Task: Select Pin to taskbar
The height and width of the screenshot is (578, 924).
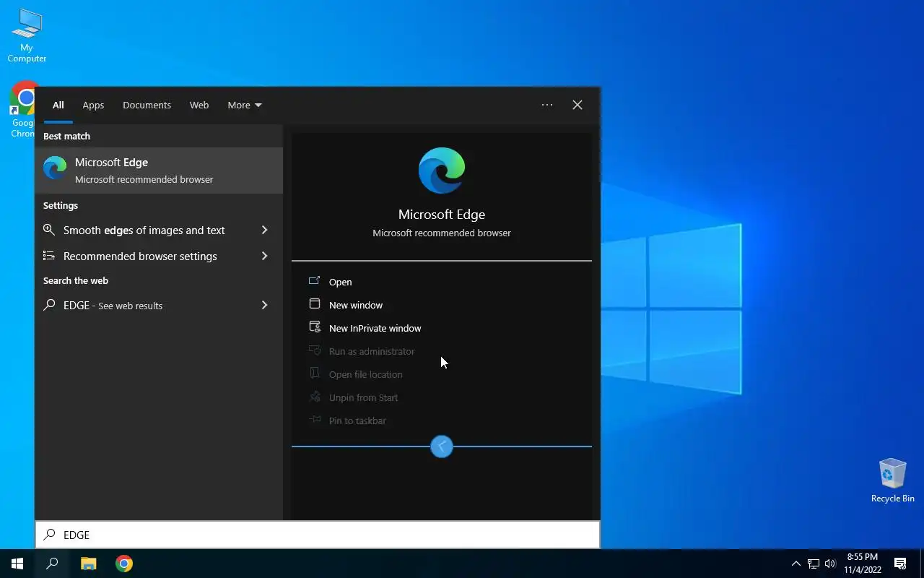Action: pos(442,420)
